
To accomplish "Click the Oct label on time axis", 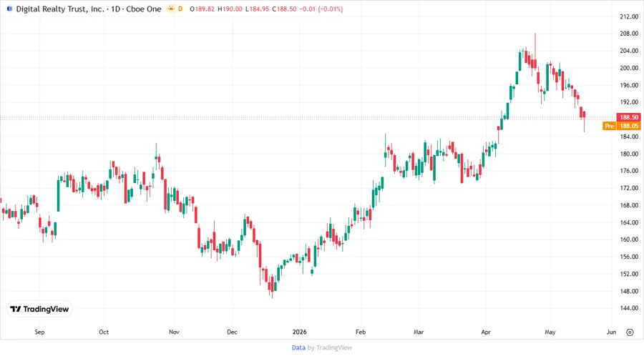I will [x=104, y=332].
